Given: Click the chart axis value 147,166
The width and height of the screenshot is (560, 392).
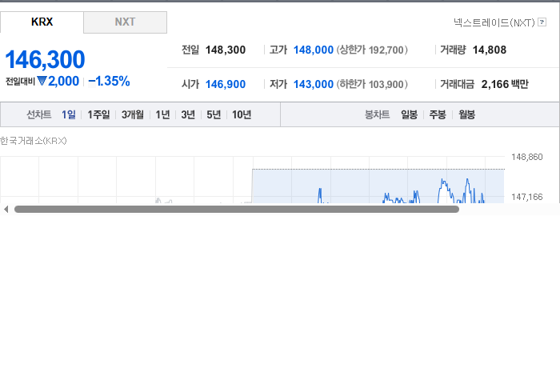Looking at the screenshot, I should pos(526,197).
